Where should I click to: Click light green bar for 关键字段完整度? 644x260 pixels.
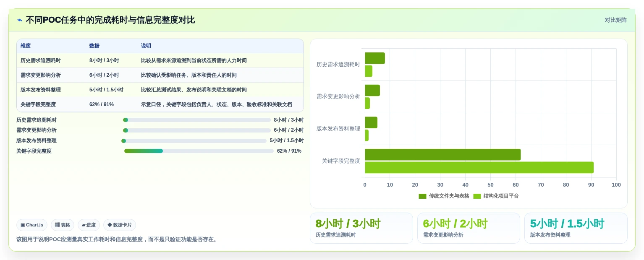[x=479, y=167]
